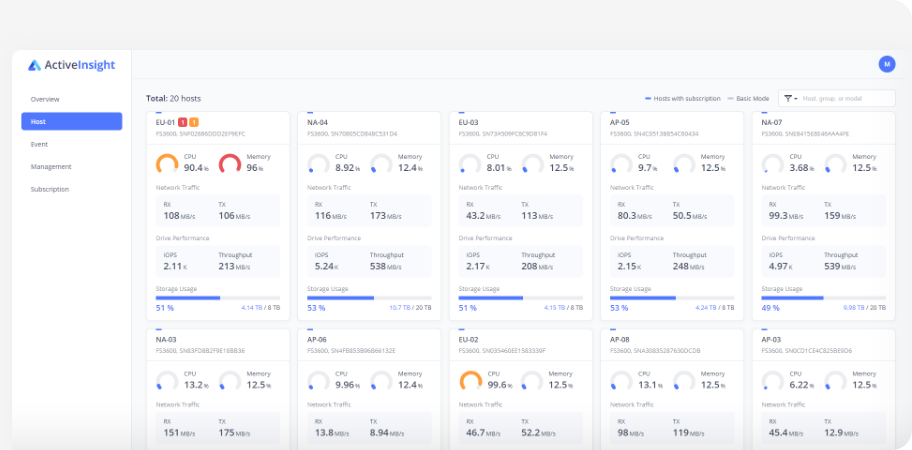Click the NA-07 Memory gauge
Viewport: 912px width, 450px height.
coord(835,164)
